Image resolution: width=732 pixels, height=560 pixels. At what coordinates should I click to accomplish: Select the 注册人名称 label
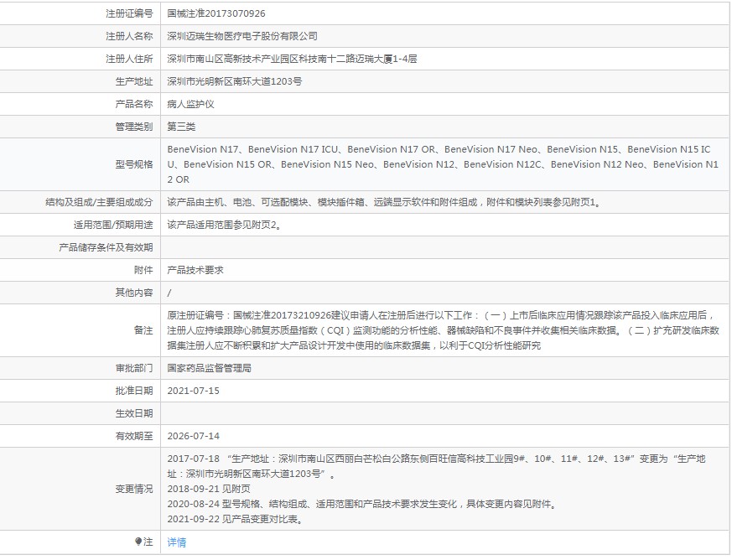click(x=129, y=36)
